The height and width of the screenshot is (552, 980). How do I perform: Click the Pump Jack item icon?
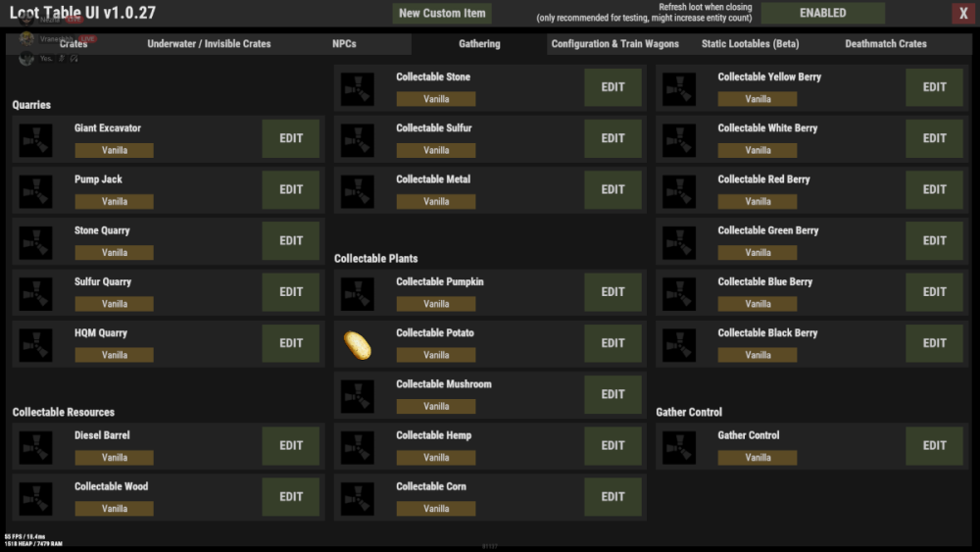tap(36, 190)
